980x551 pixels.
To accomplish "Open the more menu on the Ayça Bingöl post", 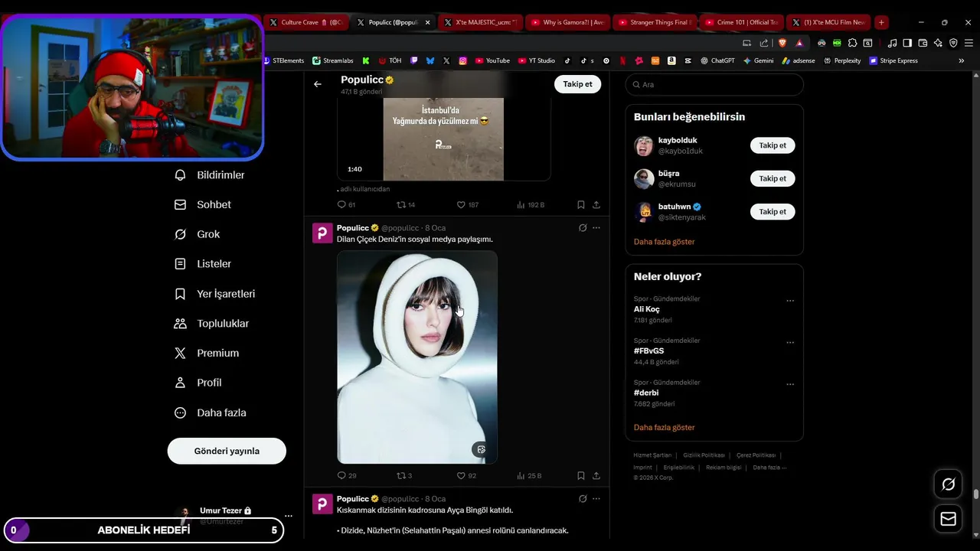I will (x=596, y=499).
